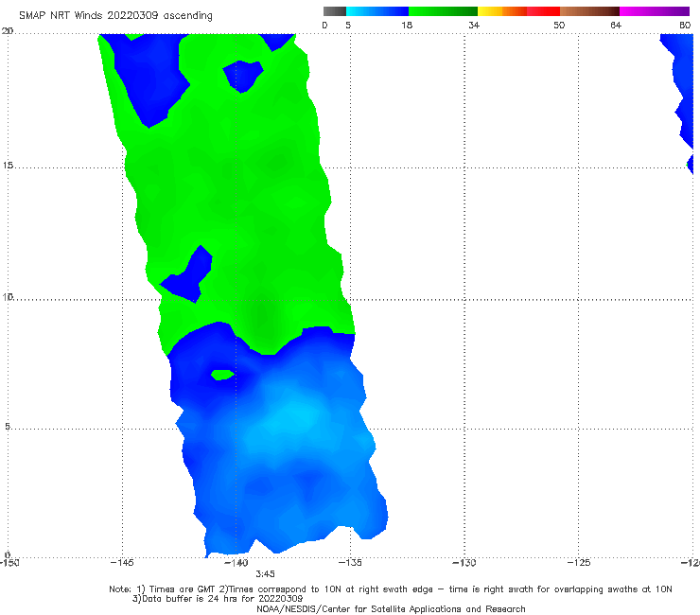Click the longitude label '-130'
700x615 pixels.
pos(464,562)
